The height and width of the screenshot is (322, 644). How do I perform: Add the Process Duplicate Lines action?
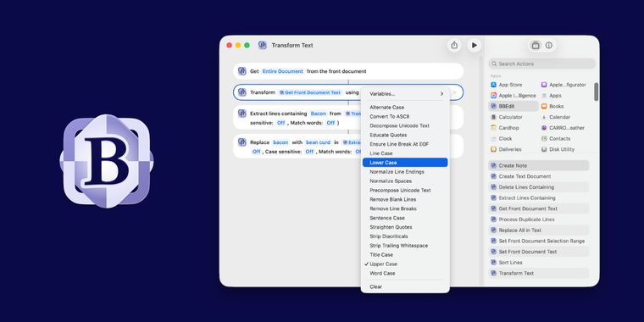click(x=539, y=219)
